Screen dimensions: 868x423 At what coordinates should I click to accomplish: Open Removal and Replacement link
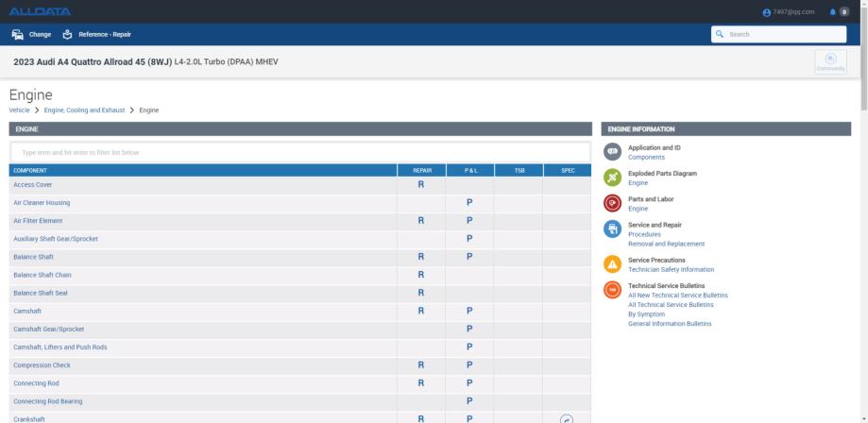666,244
